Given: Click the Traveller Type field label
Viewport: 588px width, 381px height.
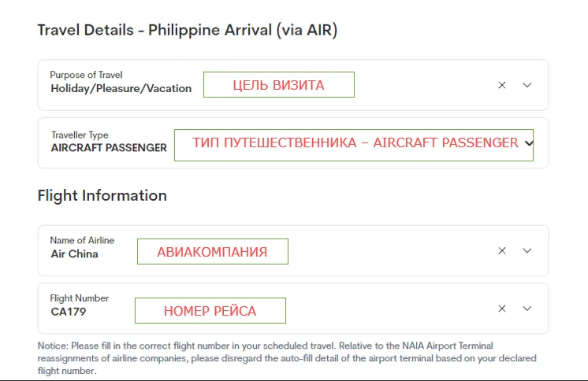Looking at the screenshot, I should pos(80,135).
